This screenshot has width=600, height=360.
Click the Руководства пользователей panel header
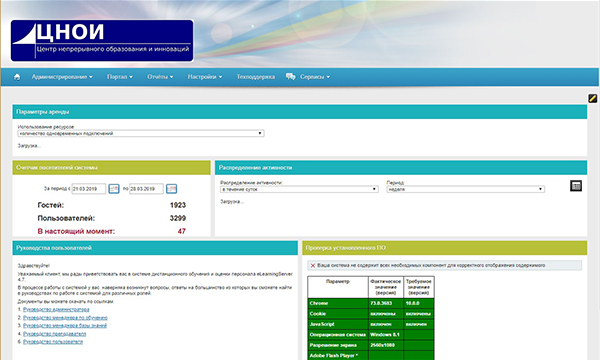(155, 248)
